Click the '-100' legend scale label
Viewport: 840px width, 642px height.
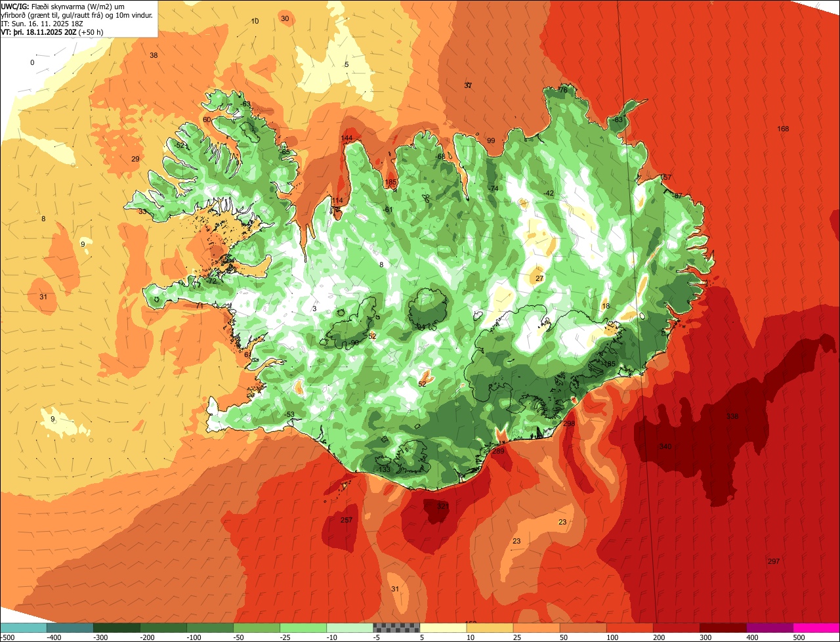point(194,637)
